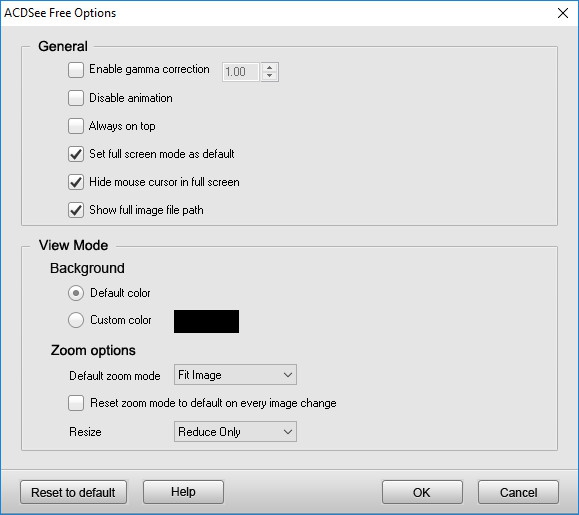
Task: Close the ACDSee Free Options dialog
Action: (563, 13)
